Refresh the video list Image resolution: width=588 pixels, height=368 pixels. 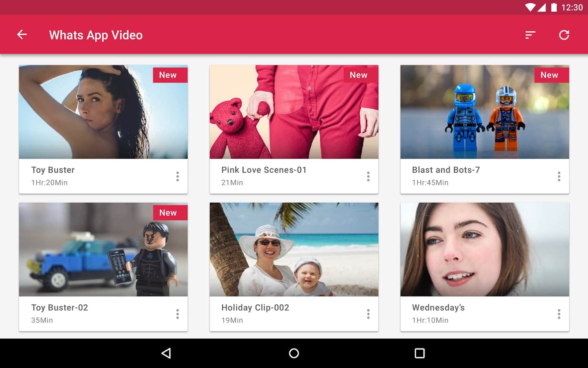[x=564, y=35]
